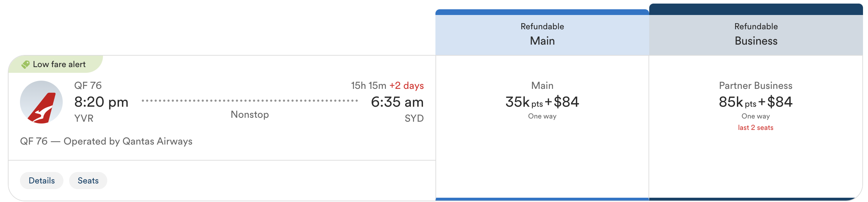Click the +2 days arrival indicator
Viewport: 868px width, 202px height.
click(x=407, y=86)
